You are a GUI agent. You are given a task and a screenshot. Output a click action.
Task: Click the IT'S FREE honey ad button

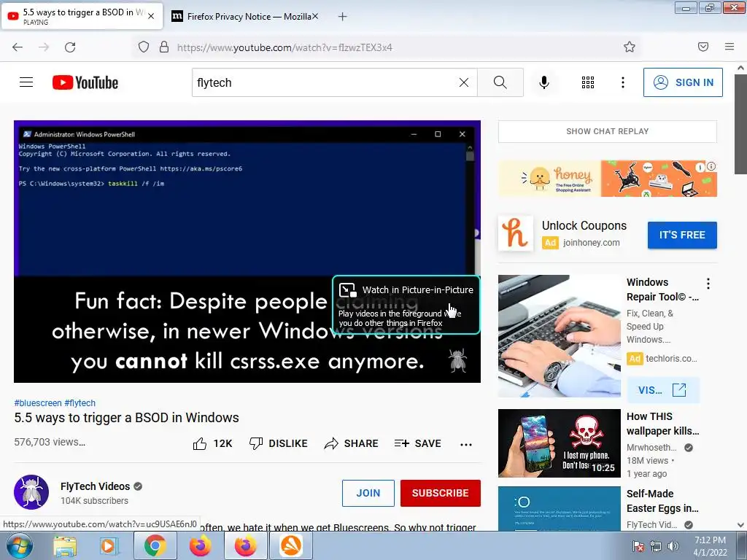coord(682,235)
